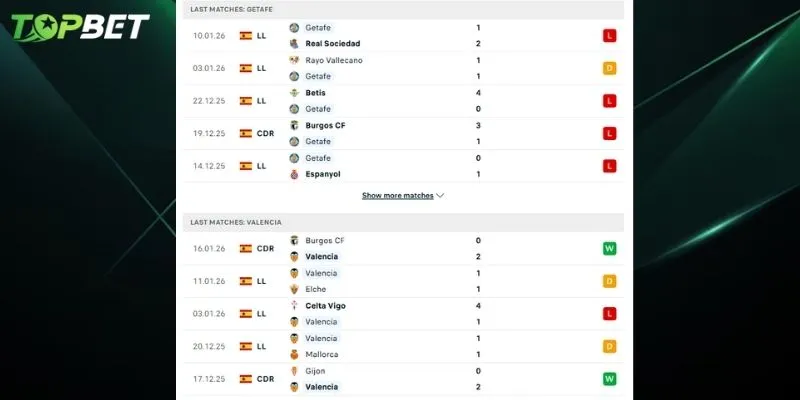The height and width of the screenshot is (400, 800).
Task: Click green W badge for Burgos CF–Valencia
Action: 609,248
